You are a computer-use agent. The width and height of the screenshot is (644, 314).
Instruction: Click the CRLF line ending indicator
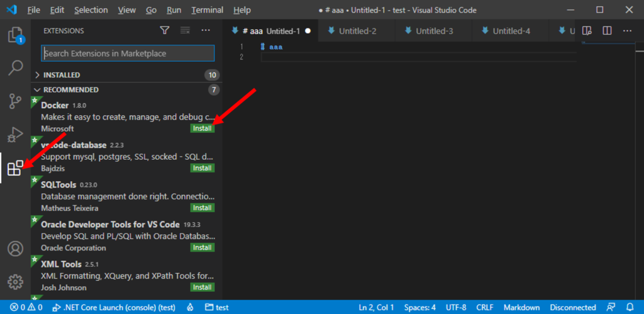click(485, 308)
